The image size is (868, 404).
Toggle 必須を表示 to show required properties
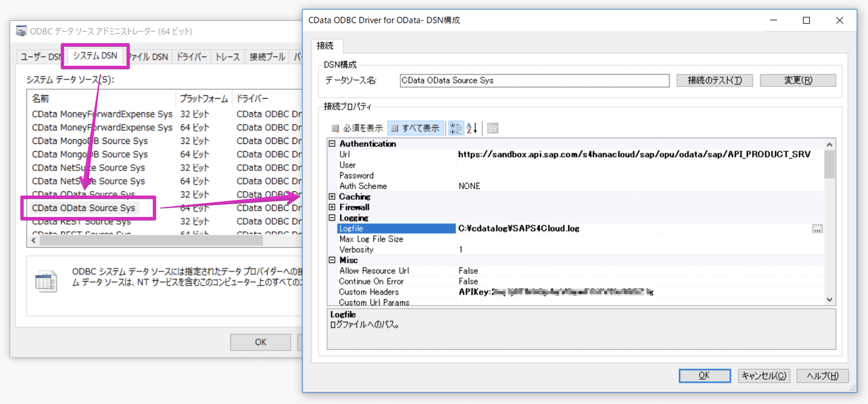pyautogui.click(x=357, y=128)
